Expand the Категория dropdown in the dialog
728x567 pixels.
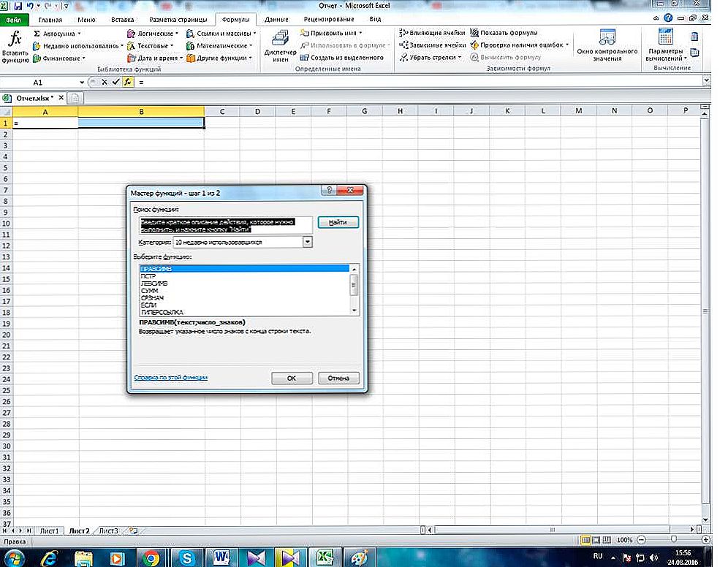click(308, 242)
